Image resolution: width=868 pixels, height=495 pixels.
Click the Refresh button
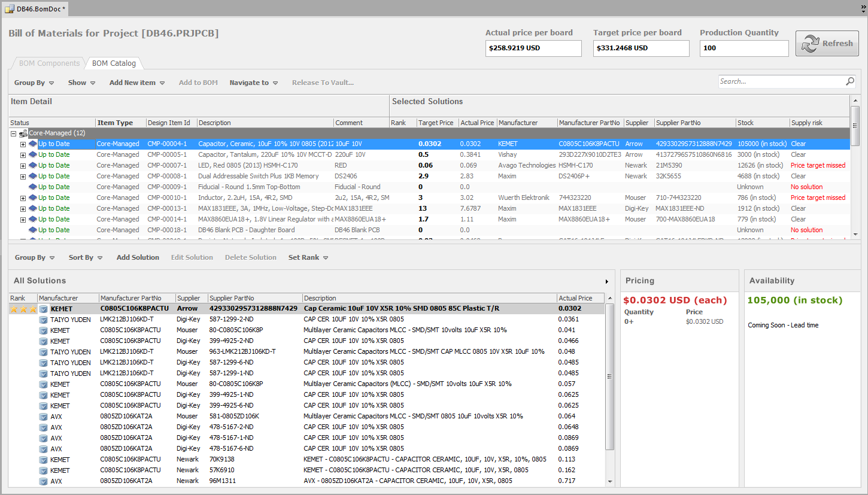point(827,44)
